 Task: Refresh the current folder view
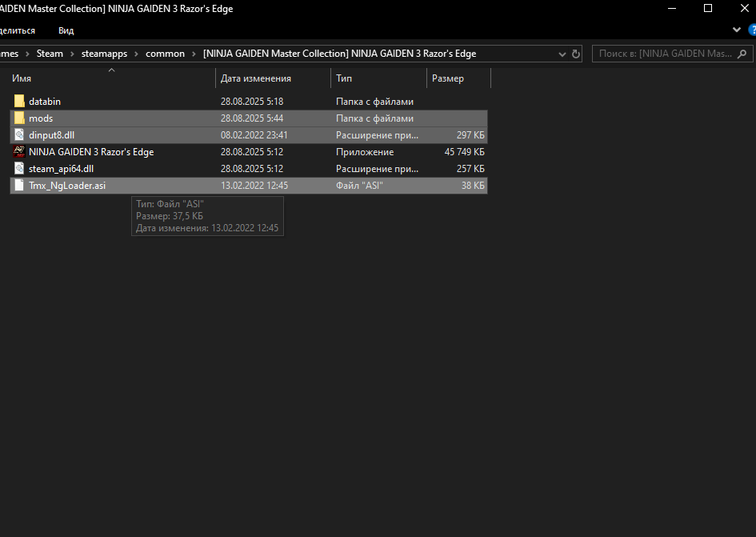tap(576, 54)
